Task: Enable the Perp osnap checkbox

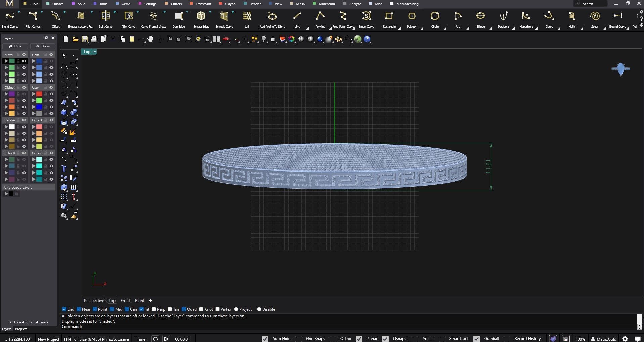Action: (154, 309)
